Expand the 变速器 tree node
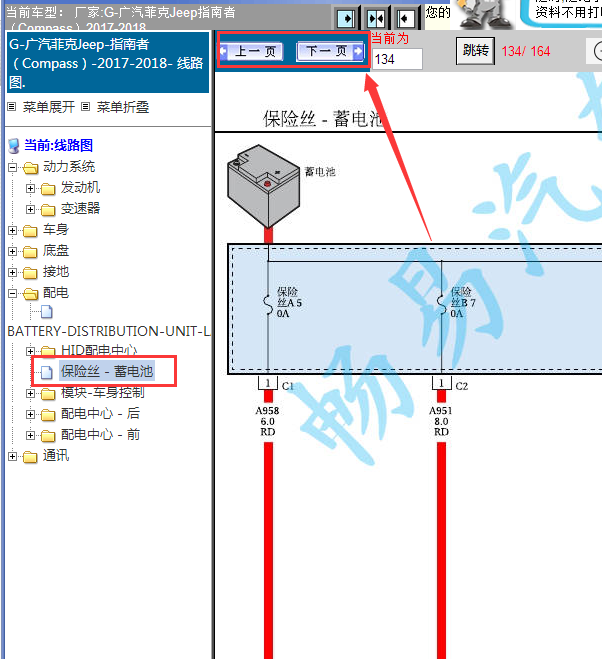Screen dimensions: 602x659 click(30, 209)
